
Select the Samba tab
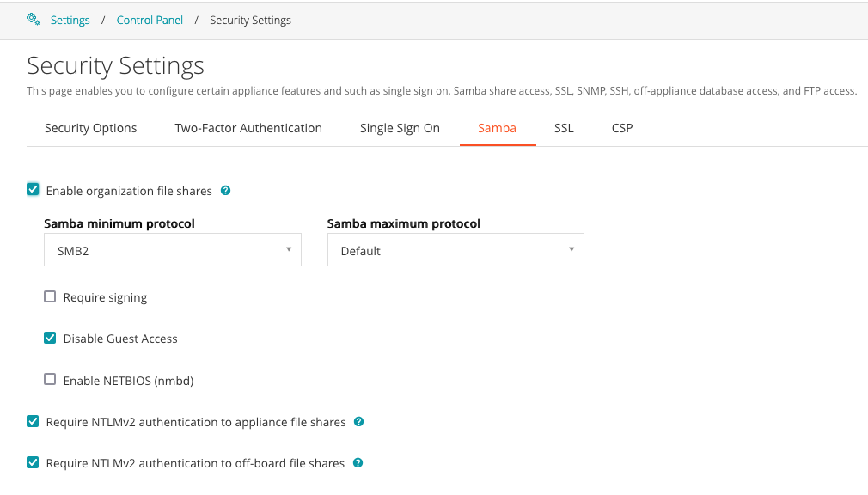pyautogui.click(x=498, y=128)
